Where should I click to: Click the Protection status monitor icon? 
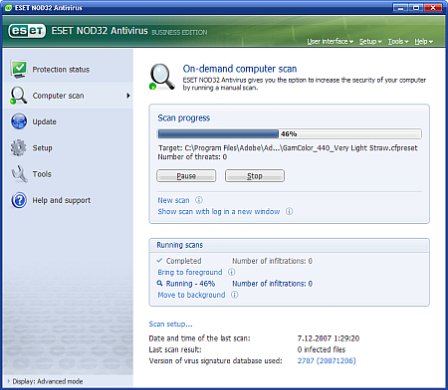[x=19, y=69]
